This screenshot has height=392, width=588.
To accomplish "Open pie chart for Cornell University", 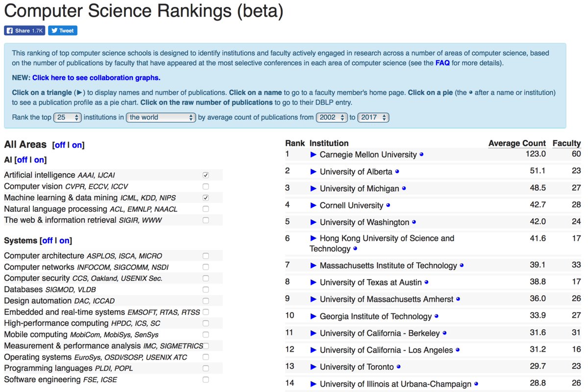I will coord(388,205).
